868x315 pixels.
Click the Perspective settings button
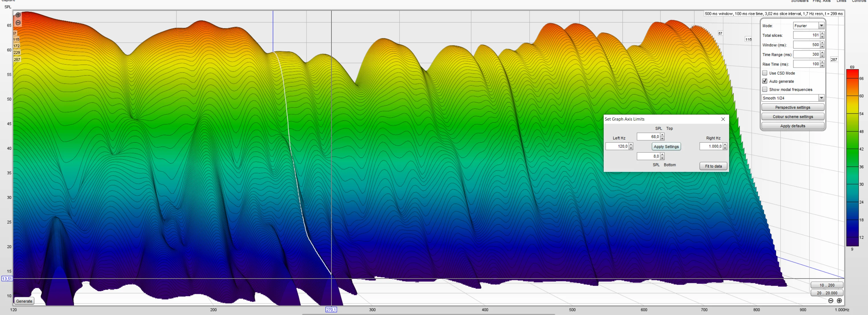pos(793,107)
